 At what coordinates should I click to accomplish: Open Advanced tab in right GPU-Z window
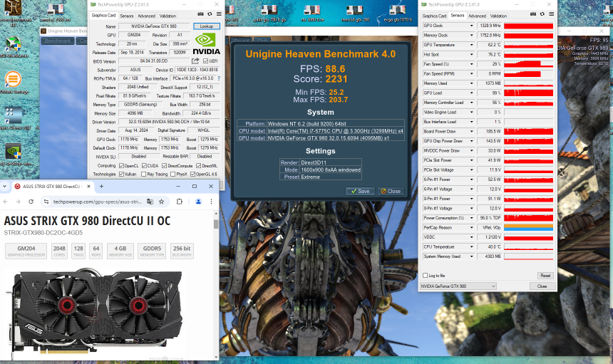(478, 16)
